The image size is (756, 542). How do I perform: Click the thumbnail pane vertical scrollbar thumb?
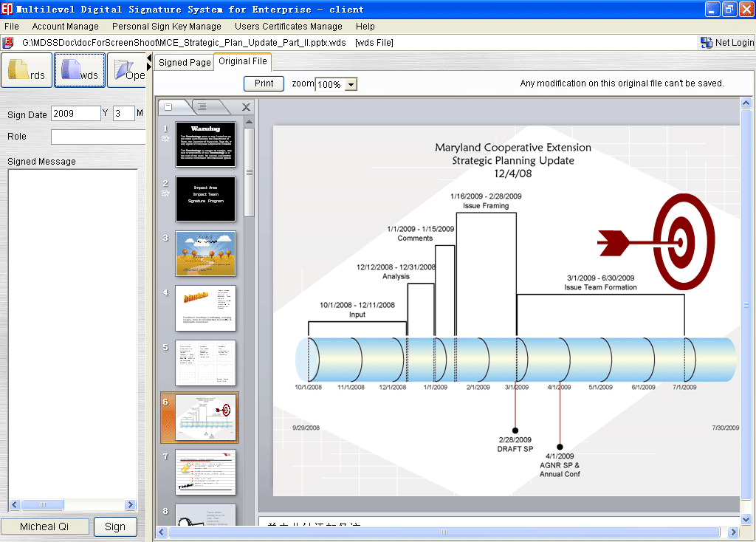coord(249,172)
